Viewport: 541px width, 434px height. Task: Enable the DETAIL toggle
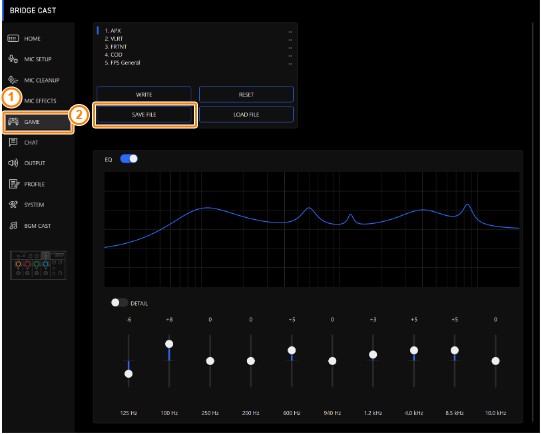click(x=119, y=303)
